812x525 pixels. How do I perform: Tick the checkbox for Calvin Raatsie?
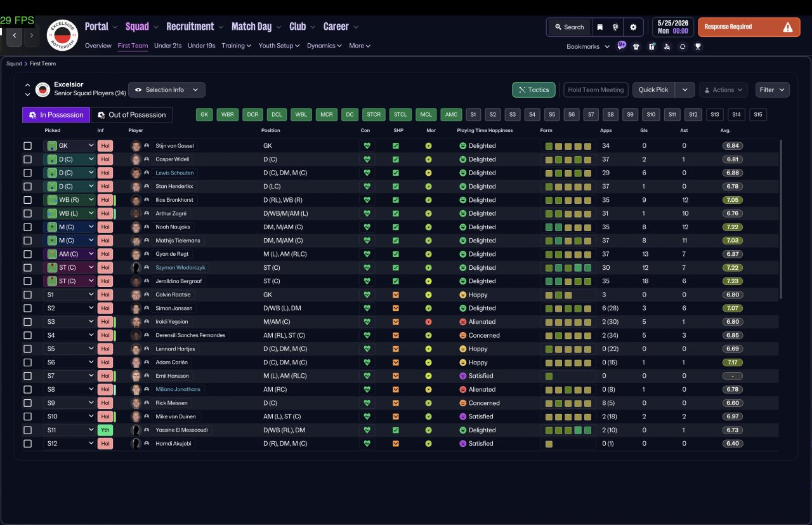click(x=27, y=295)
